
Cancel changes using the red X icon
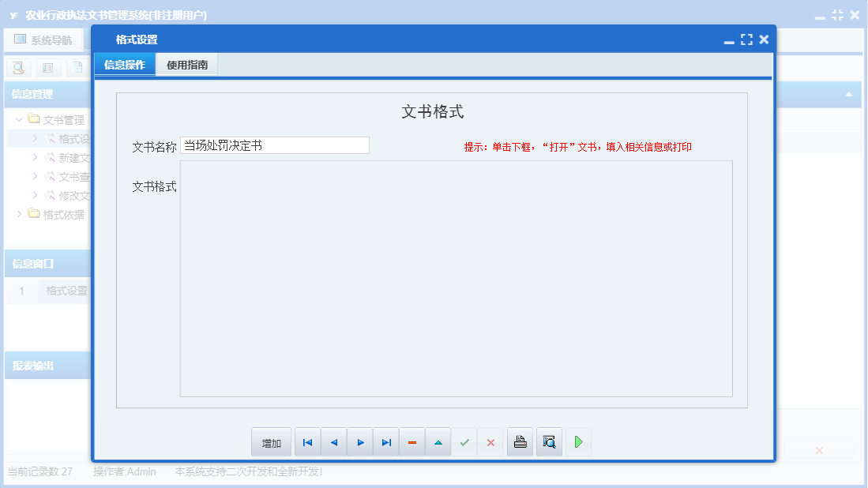[490, 441]
